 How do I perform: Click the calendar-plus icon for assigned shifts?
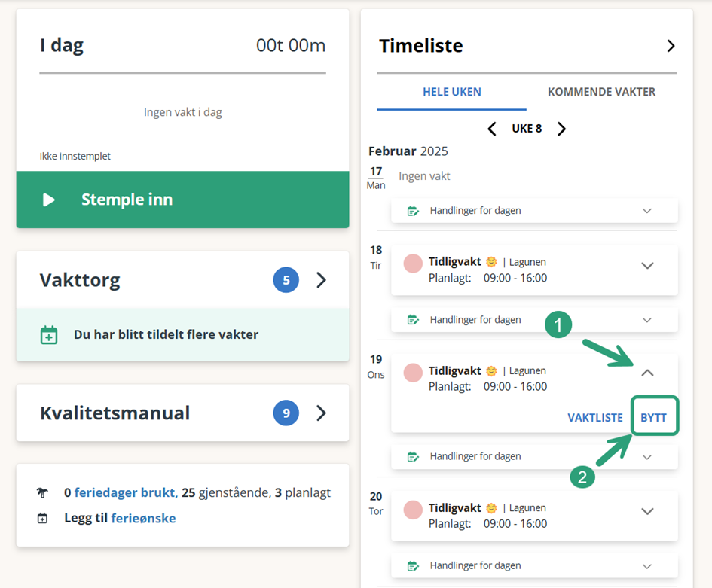click(48, 335)
